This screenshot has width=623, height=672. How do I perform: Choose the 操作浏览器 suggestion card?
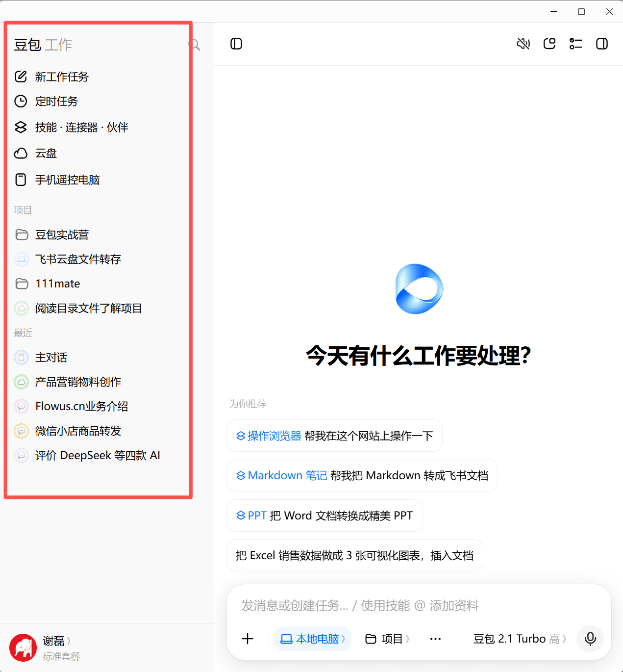pyautogui.click(x=334, y=436)
